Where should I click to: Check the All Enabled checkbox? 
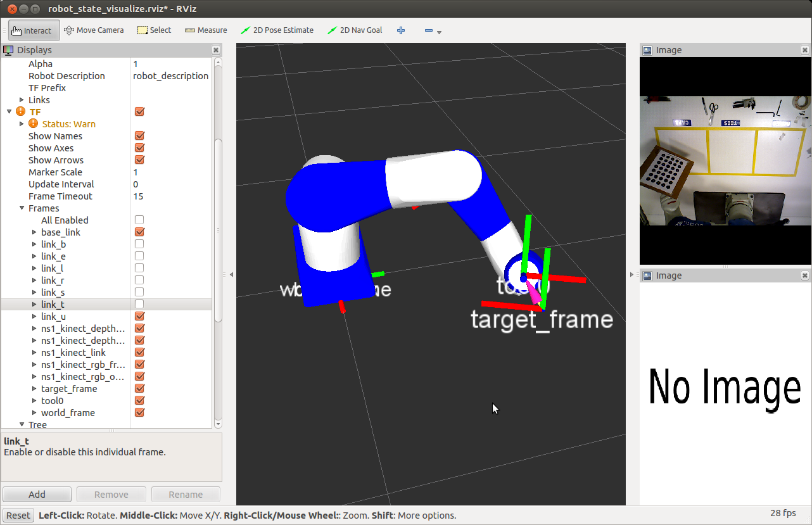click(139, 220)
